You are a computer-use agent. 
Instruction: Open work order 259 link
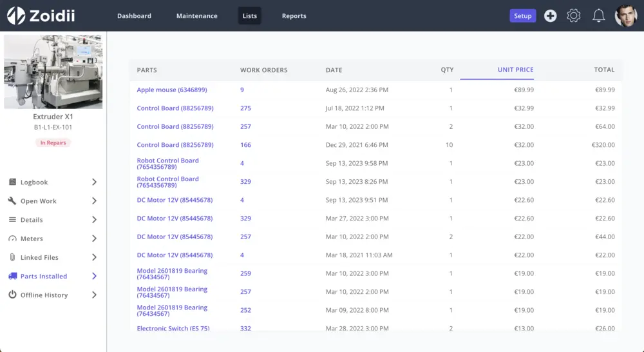tap(245, 273)
